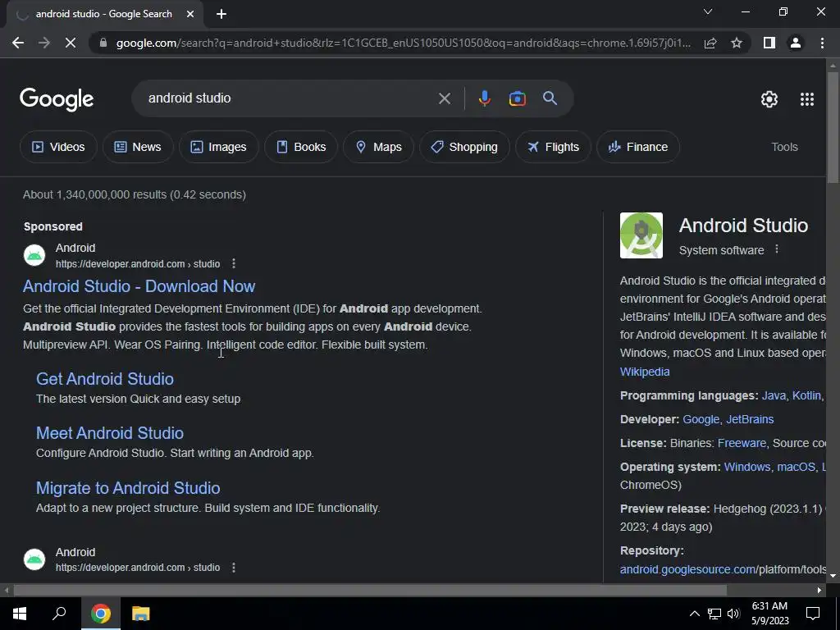The width and height of the screenshot is (840, 630).
Task: Click the horizontal scrollbar right arrow
Action: 819,591
